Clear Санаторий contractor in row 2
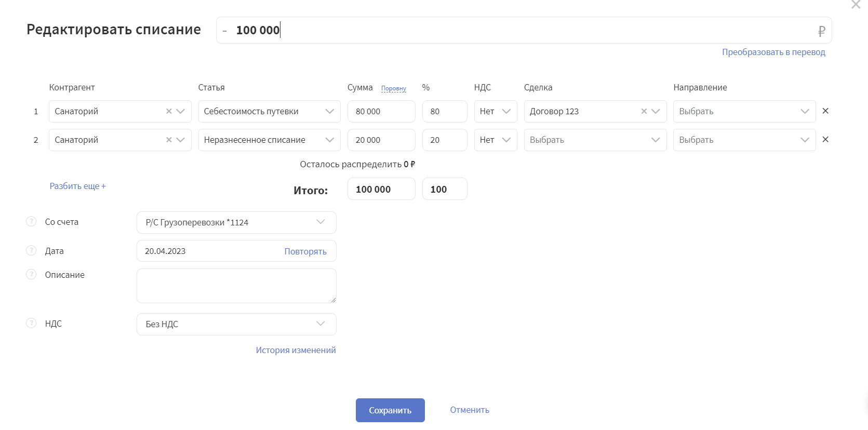 click(x=169, y=140)
